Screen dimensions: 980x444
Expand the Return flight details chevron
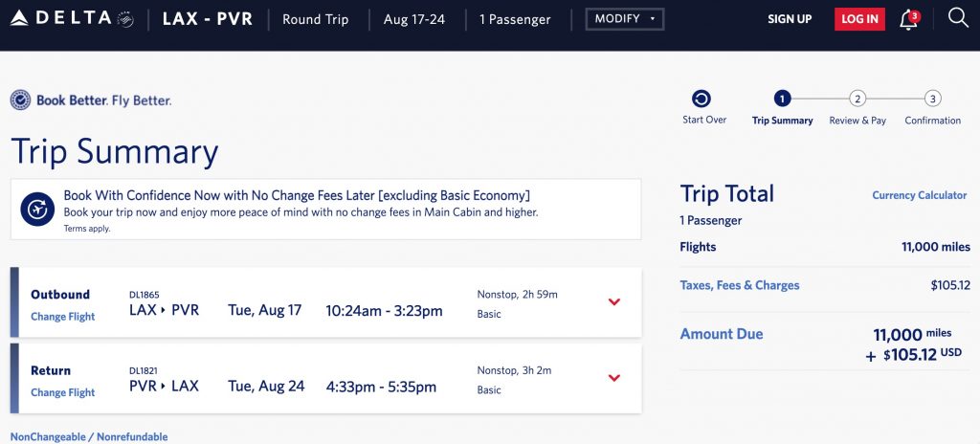614,378
